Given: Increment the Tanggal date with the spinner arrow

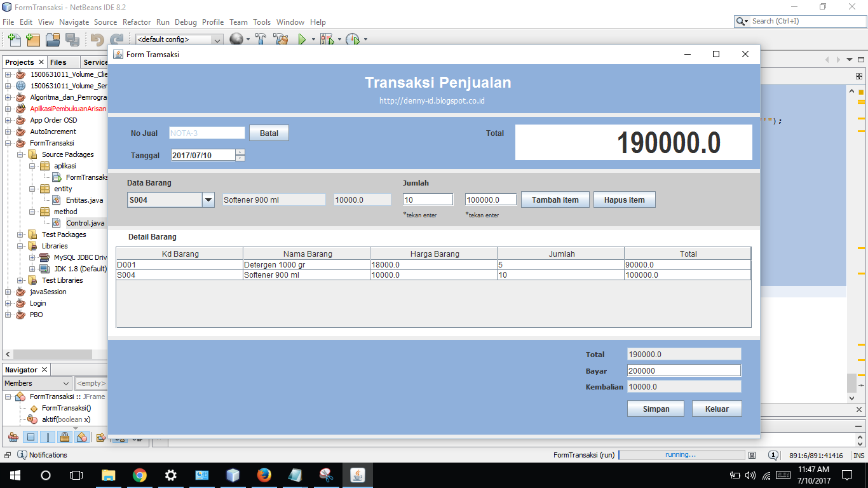Looking at the screenshot, I should click(x=240, y=152).
